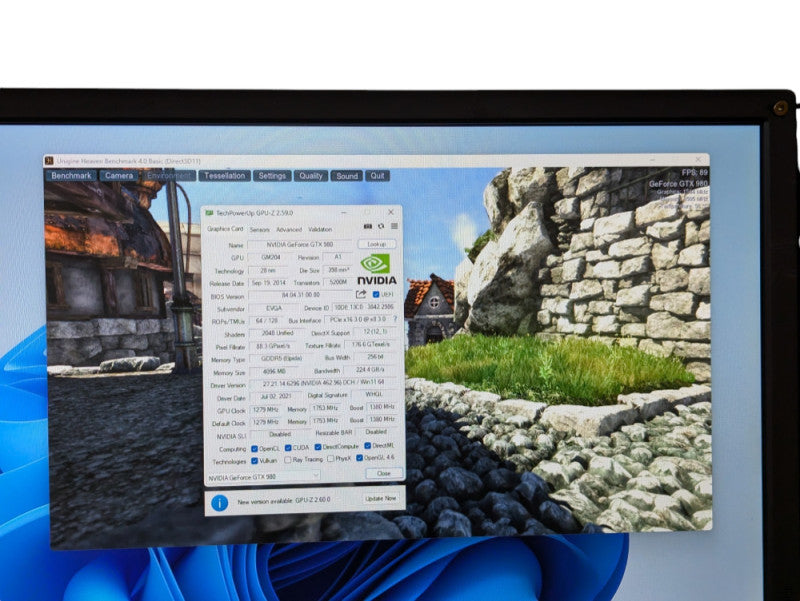Toggle the UEFI checkbox
Image resolution: width=800 pixels, height=601 pixels.
(x=376, y=294)
